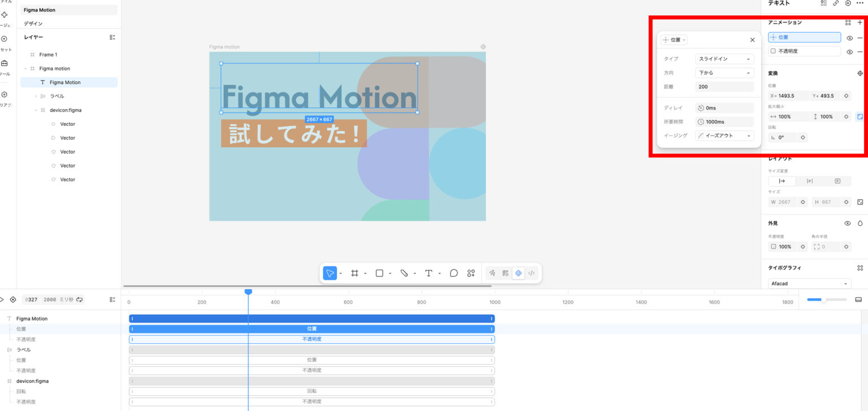Pick the Rectangle shape tool
This screenshot has width=868, height=411.
pos(379,273)
